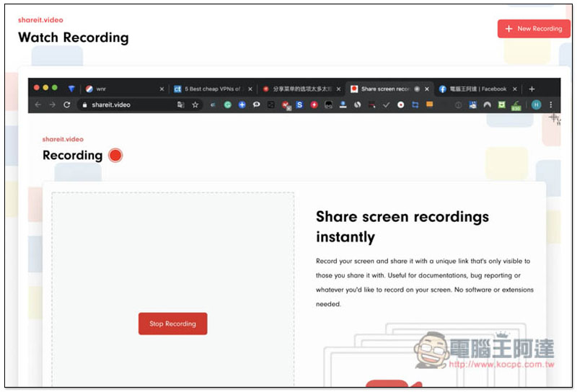Switch to the 5 Best cheap VPNs tab
Viewport: 577px width, 392px height.
(x=213, y=89)
